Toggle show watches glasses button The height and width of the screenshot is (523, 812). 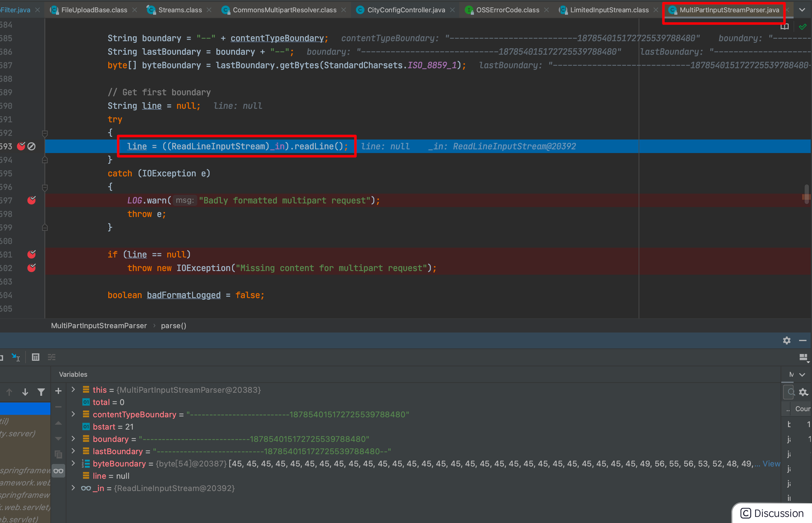point(58,471)
